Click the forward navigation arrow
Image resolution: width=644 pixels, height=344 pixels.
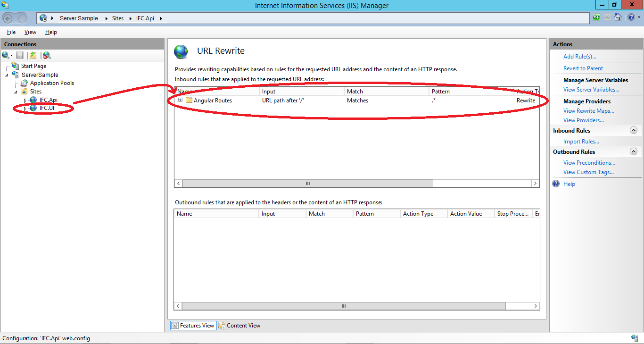(23, 18)
